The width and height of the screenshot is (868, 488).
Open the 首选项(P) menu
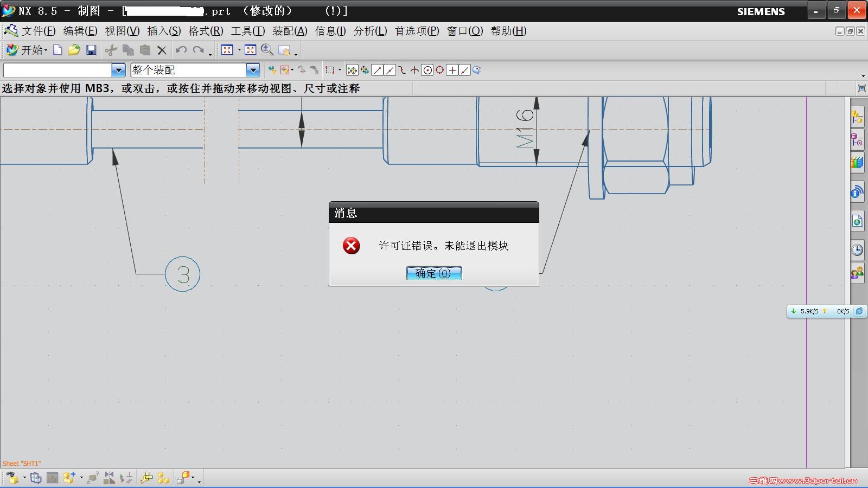click(417, 31)
